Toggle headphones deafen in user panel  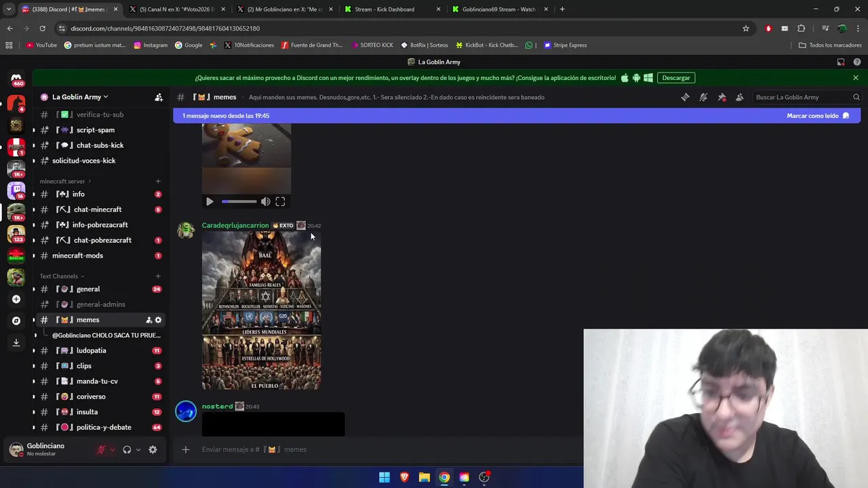pyautogui.click(x=127, y=449)
